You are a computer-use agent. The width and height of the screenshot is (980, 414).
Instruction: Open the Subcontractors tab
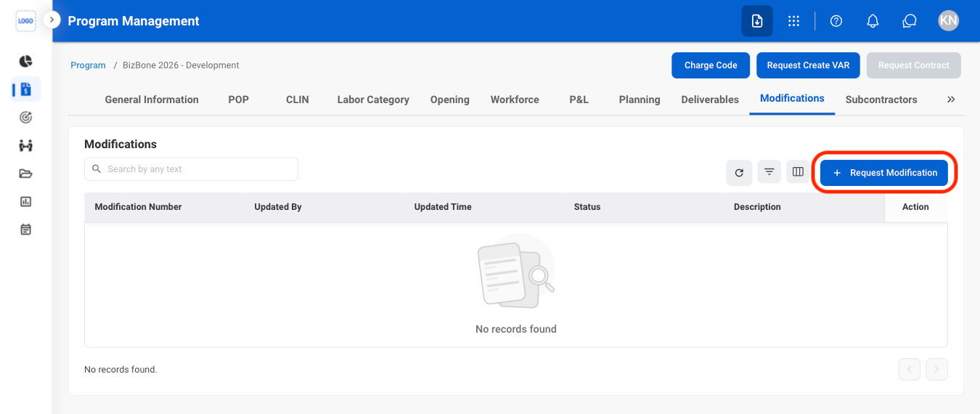(881, 100)
